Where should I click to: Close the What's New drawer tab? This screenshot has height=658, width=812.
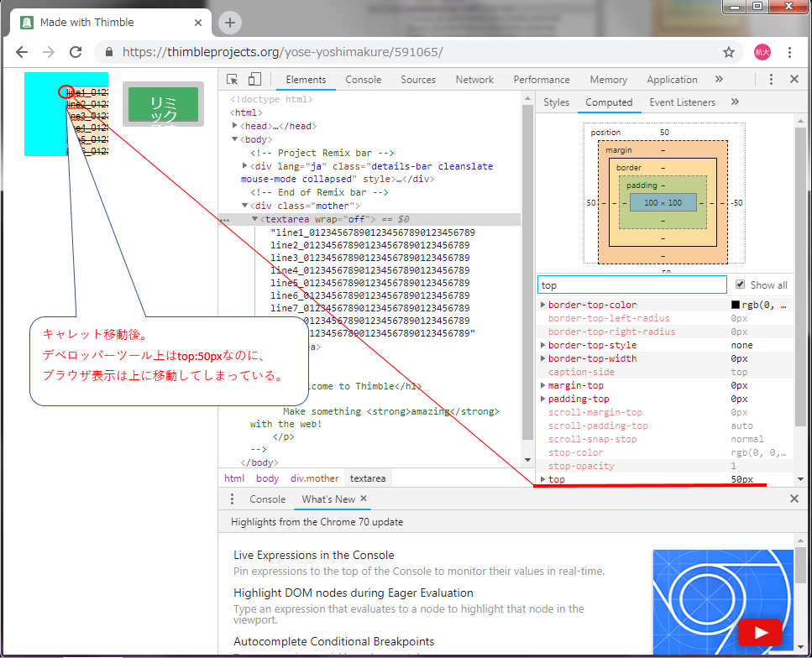point(364,499)
